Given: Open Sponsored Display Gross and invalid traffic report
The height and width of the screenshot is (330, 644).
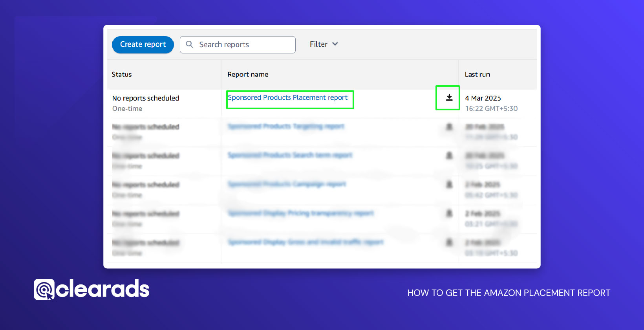Looking at the screenshot, I should [x=306, y=242].
